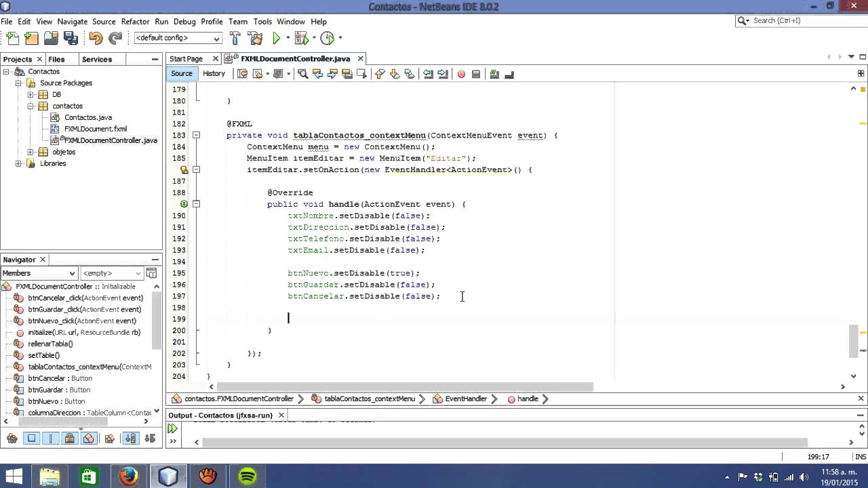Image resolution: width=868 pixels, height=488 pixels.
Task: Open the default config dropdown
Action: click(178, 38)
